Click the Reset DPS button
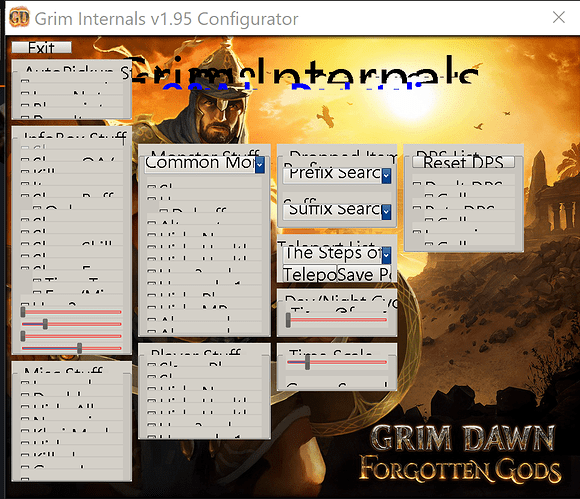Viewport: 580px width, 499px height. tap(463, 162)
